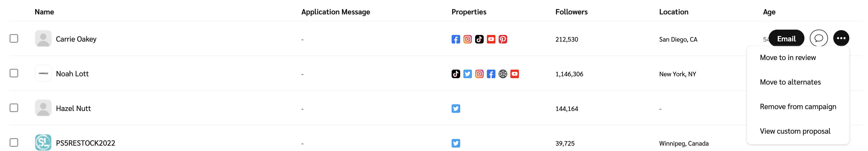This screenshot has width=868, height=151.
Task: Toggle the PS5RESTOCK2022 row checkbox
Action: pos(14,142)
